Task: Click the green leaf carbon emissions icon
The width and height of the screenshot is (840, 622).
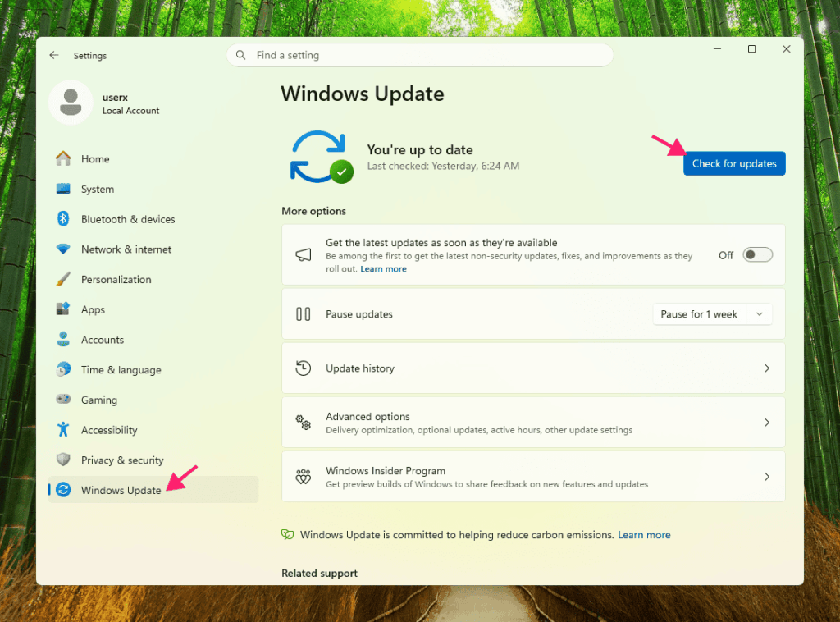Action: point(288,535)
